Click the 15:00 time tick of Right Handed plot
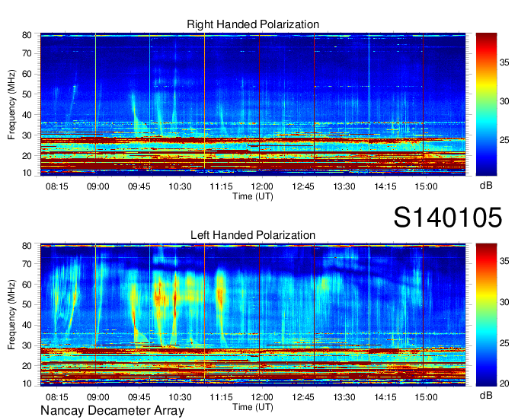Image resolution: width=518 pixels, height=420 pixels. coord(426,186)
